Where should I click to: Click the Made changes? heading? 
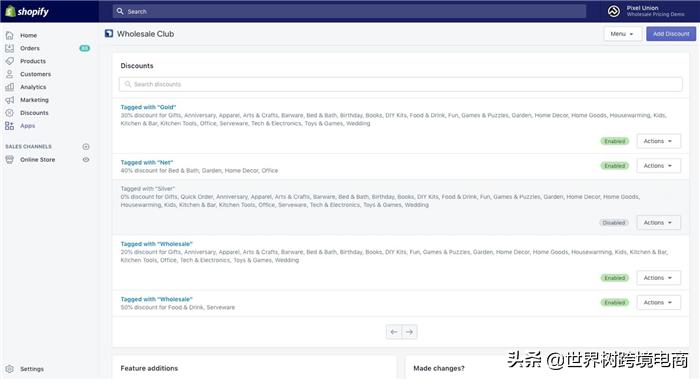click(x=439, y=368)
